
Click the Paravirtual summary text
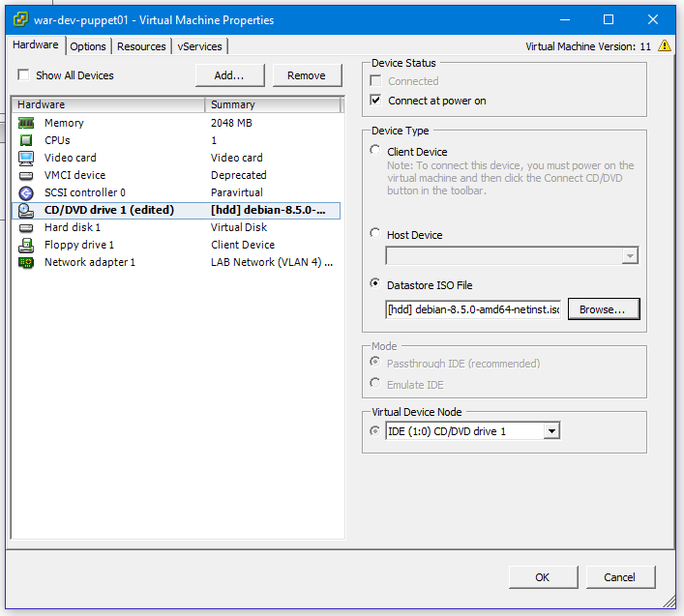coord(237,192)
